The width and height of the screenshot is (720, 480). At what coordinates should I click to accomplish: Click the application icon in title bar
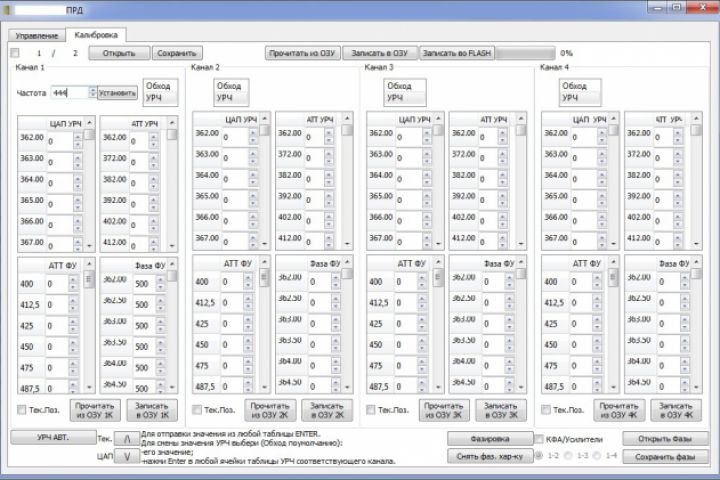pos(7,10)
